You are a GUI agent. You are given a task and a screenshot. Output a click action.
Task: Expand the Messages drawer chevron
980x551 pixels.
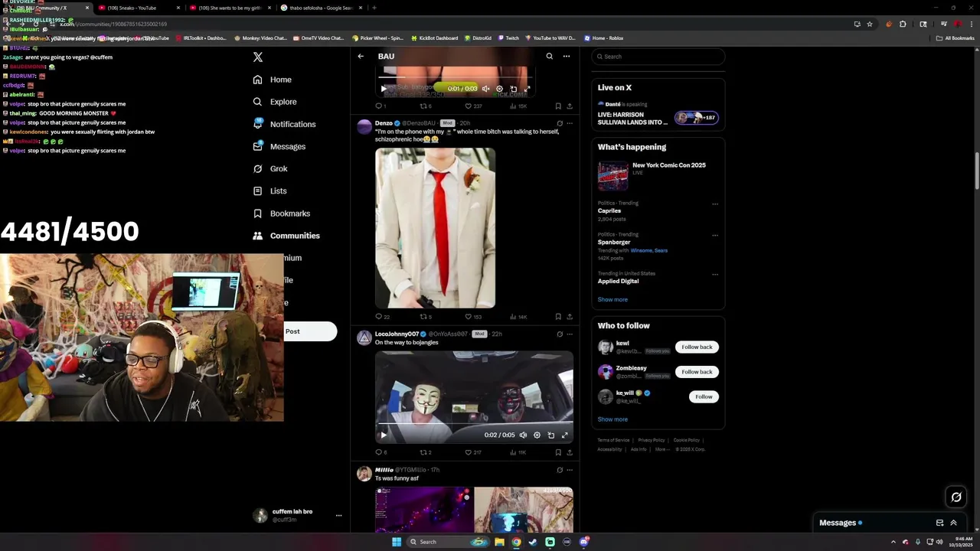point(953,523)
